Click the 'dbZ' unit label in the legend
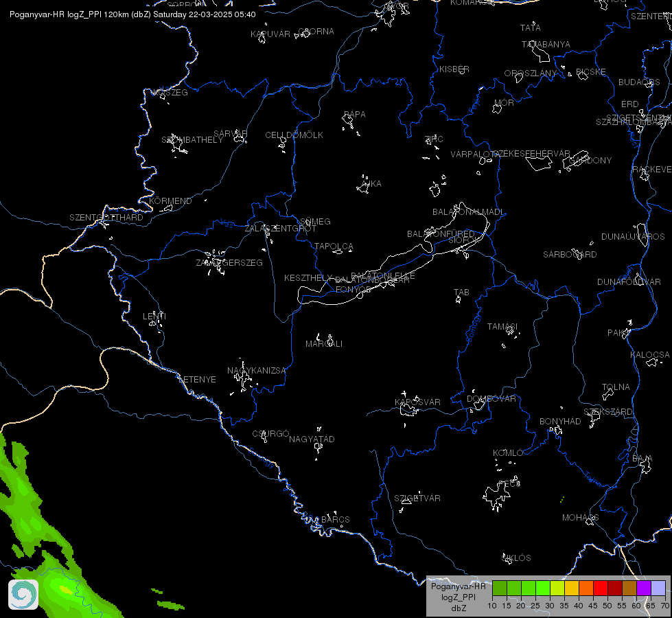The height and width of the screenshot is (618, 672). 459,608
